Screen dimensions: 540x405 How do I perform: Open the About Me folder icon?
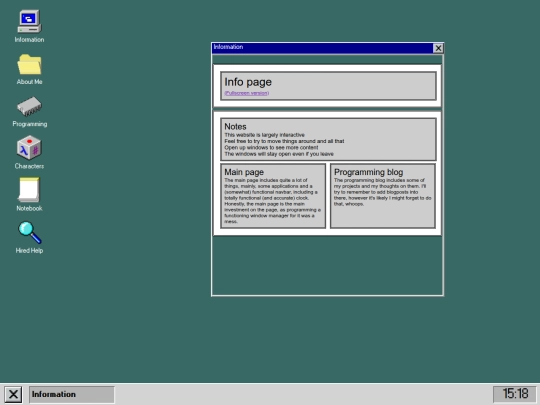pos(29,64)
